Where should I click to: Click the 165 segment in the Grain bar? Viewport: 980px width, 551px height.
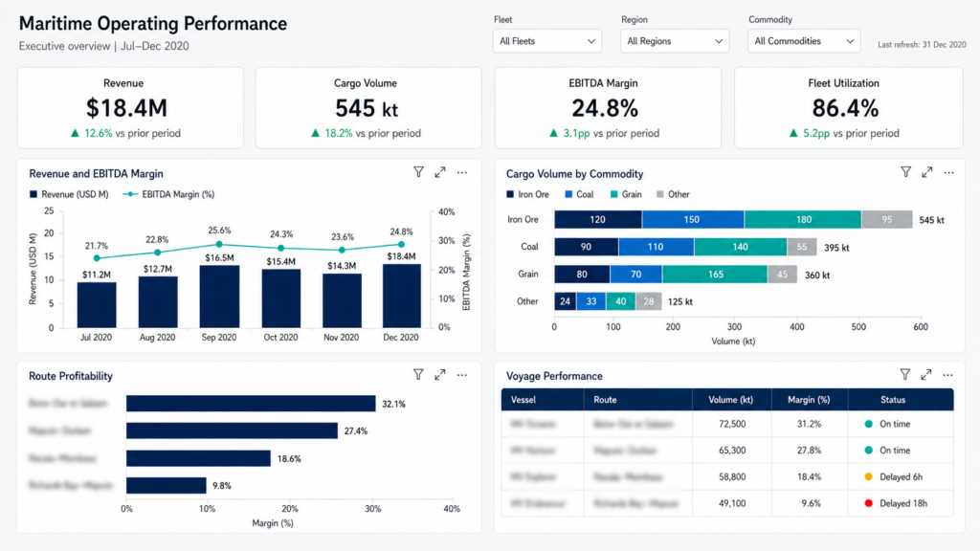pos(714,275)
